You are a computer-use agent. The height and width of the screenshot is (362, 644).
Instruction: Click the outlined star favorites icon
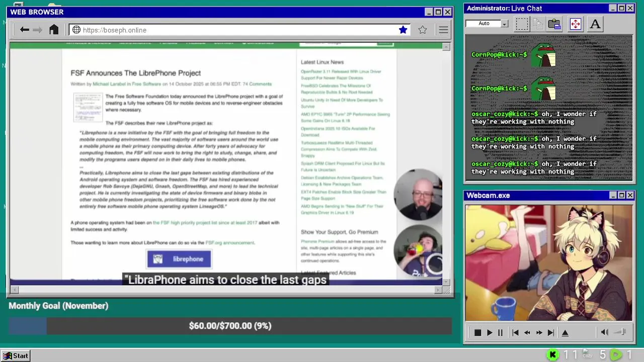point(423,30)
